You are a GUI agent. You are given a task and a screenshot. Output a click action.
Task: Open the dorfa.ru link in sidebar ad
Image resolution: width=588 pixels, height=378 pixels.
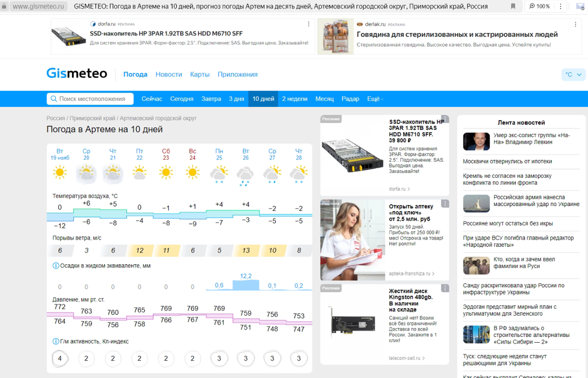pyautogui.click(x=399, y=189)
